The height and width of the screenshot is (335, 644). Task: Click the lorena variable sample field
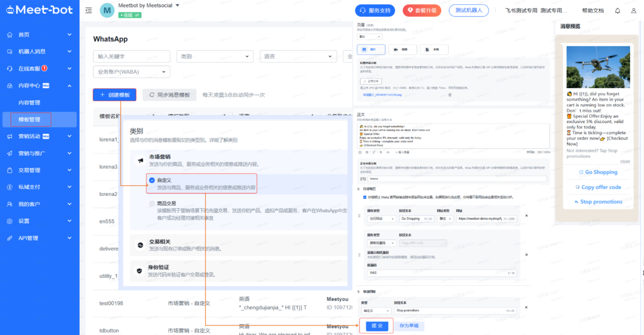457,179
